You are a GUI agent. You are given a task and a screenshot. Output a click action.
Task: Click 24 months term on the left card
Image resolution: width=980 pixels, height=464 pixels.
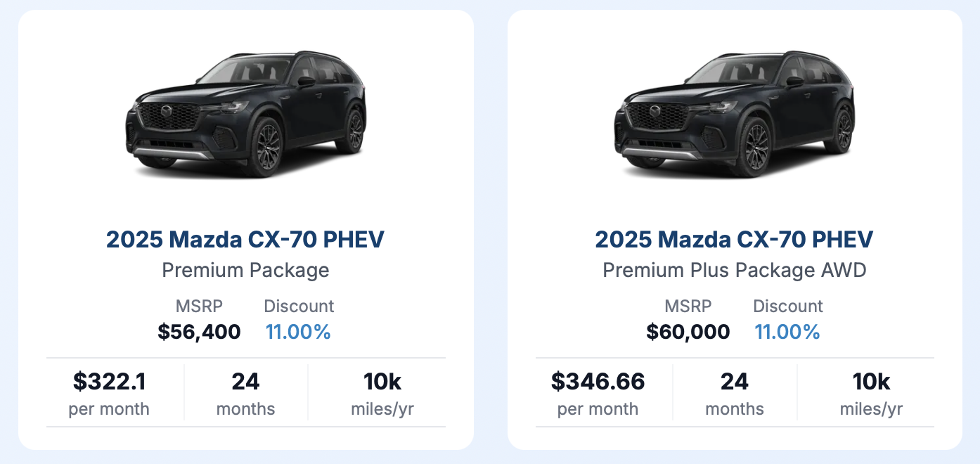click(245, 394)
